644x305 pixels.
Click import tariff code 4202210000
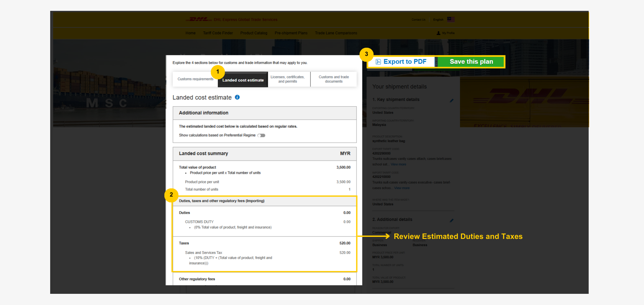click(x=381, y=177)
